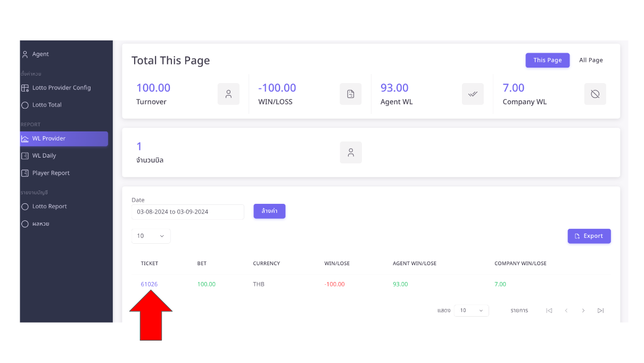Open ticket 61026 link
The width and height of the screenshot is (644, 363).
(x=149, y=284)
